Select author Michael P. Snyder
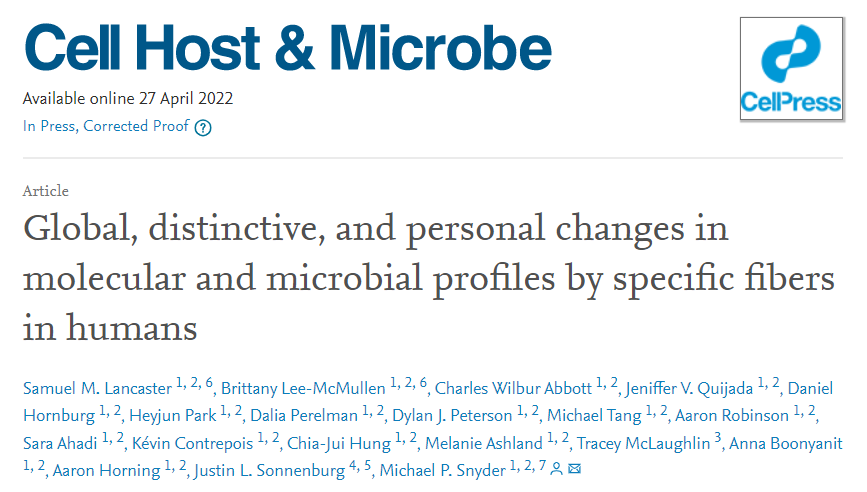The width and height of the screenshot is (867, 492). coord(442,470)
